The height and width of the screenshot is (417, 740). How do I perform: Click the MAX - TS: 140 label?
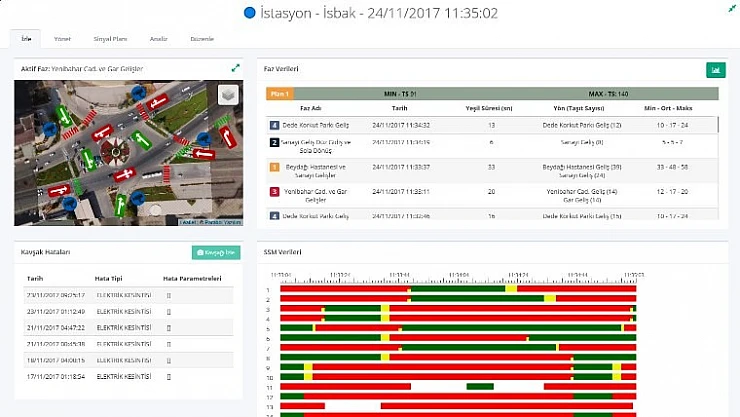pyautogui.click(x=608, y=94)
